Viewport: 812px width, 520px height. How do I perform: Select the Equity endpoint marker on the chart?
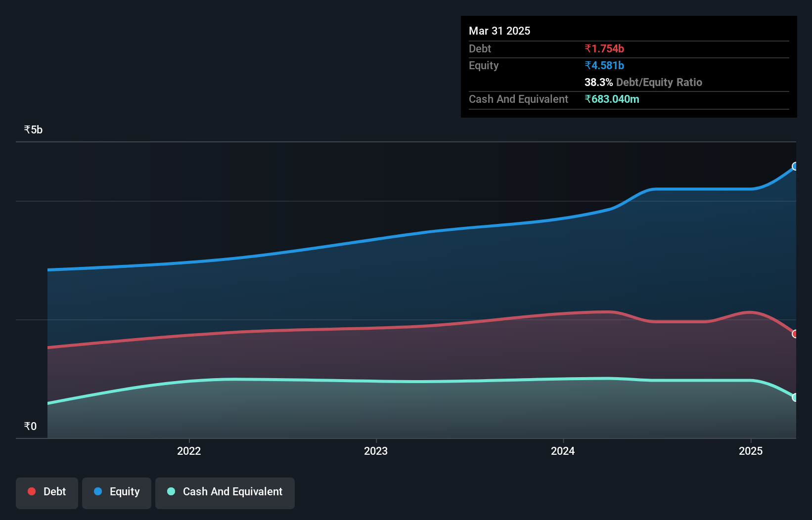795,167
